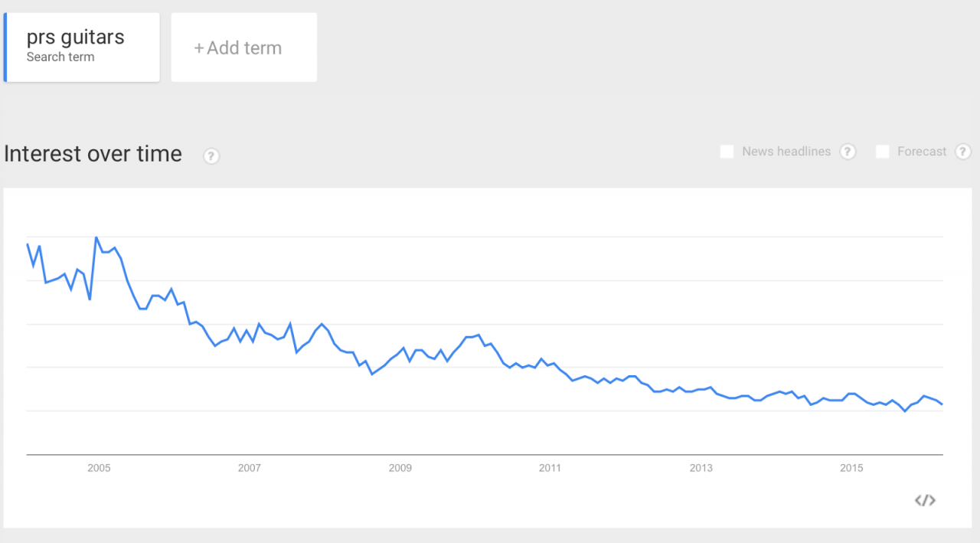Click the 2007 axis label
This screenshot has width=980, height=543.
(250, 468)
